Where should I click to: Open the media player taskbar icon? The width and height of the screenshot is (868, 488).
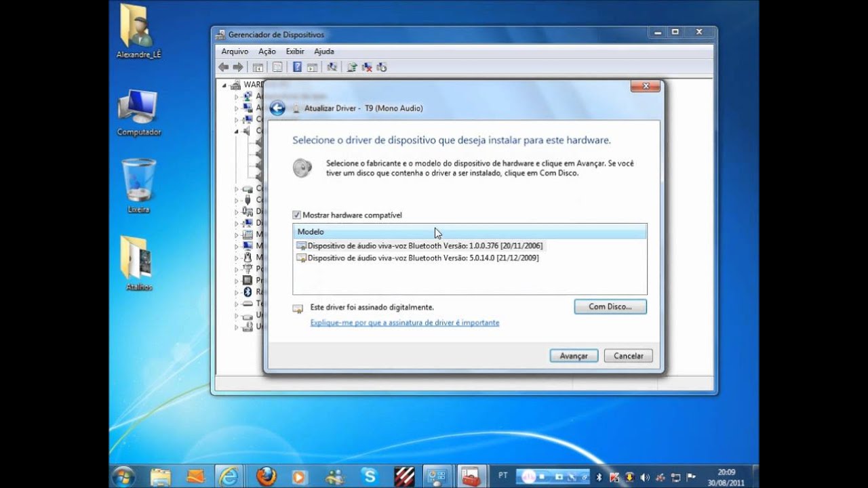click(301, 476)
